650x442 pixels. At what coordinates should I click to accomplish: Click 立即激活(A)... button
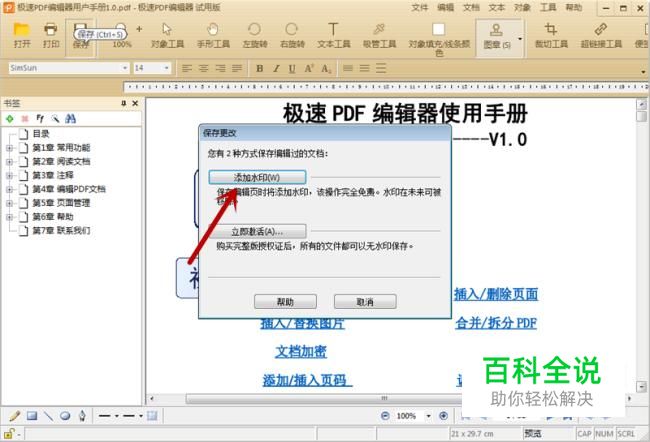point(257,231)
